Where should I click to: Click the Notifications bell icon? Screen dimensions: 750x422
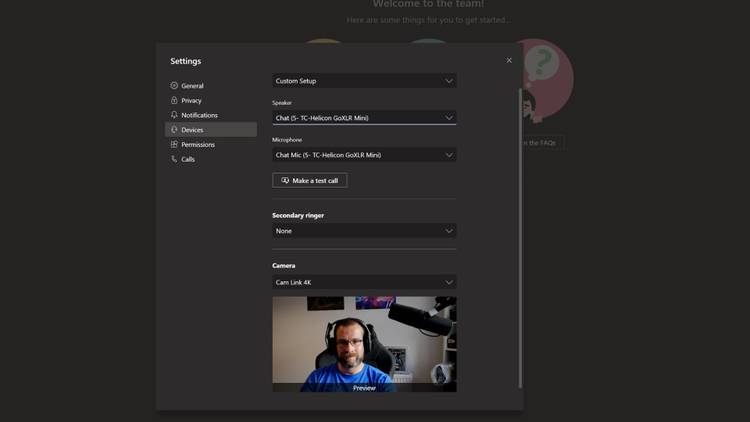pyautogui.click(x=174, y=115)
